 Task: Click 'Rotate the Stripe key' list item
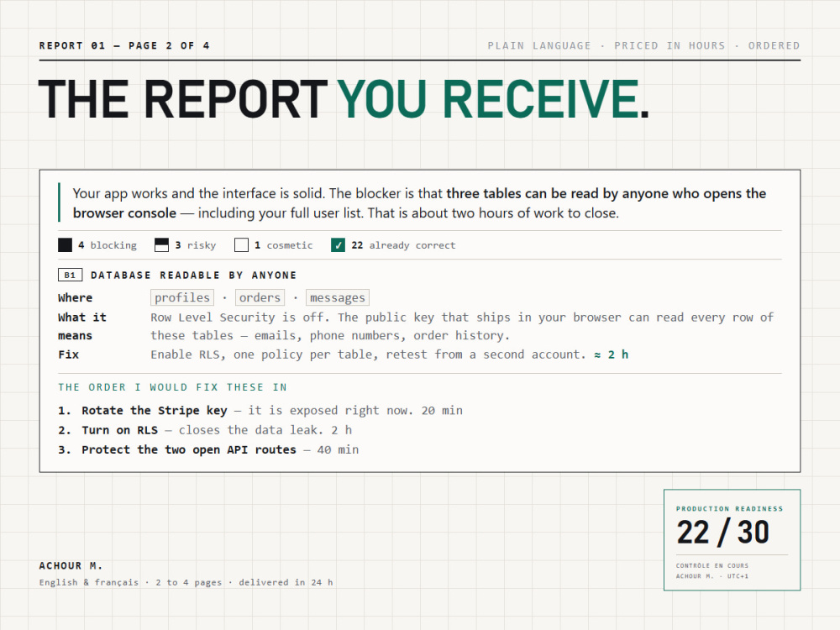pos(155,411)
